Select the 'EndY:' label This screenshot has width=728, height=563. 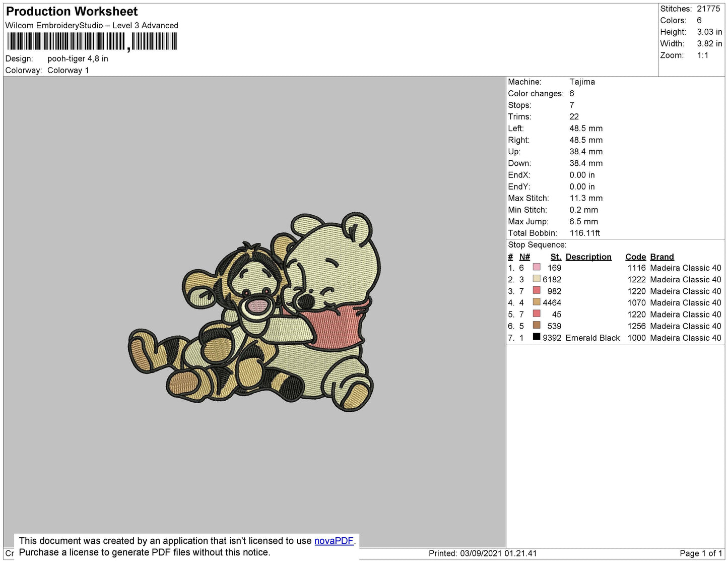[519, 186]
